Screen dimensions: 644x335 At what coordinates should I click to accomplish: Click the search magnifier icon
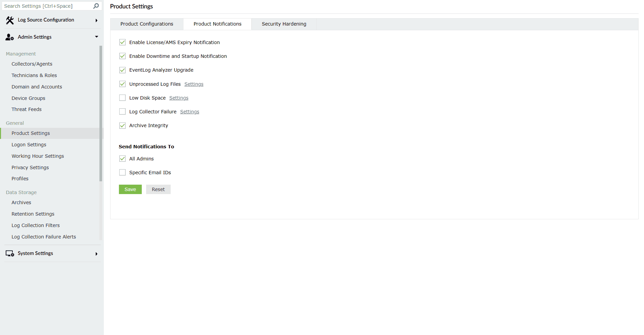(x=96, y=6)
